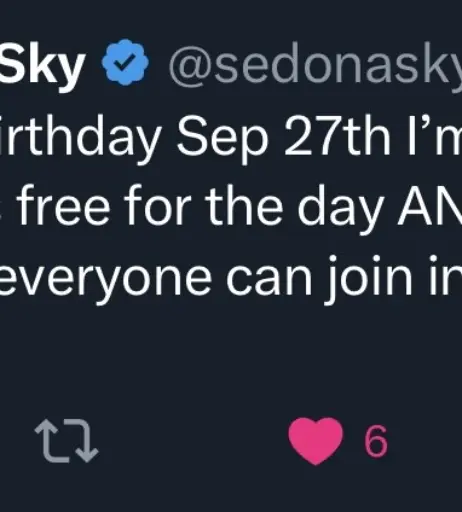This screenshot has width=462, height=512.
Task: Click the word everyone in the tweet
Action: click(x=105, y=279)
